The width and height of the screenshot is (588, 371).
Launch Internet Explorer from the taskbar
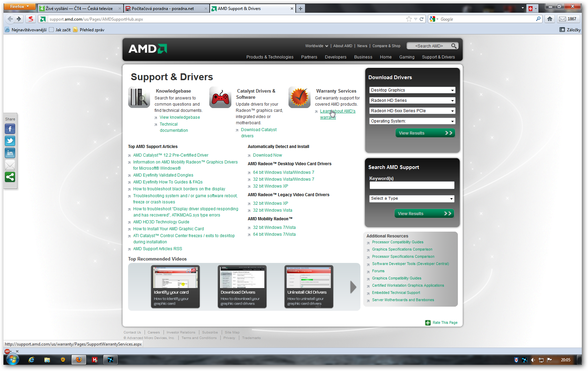coord(31,360)
